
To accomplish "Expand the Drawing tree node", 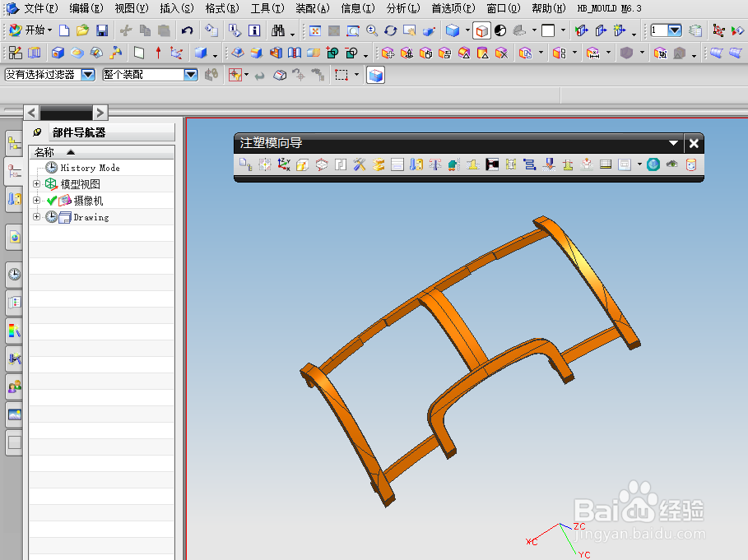I will 36,216.
